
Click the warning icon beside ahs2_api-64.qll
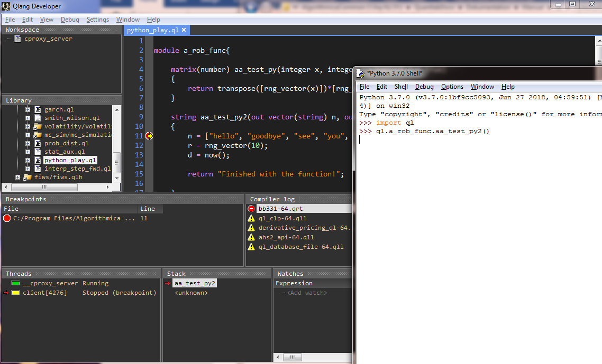(251, 237)
